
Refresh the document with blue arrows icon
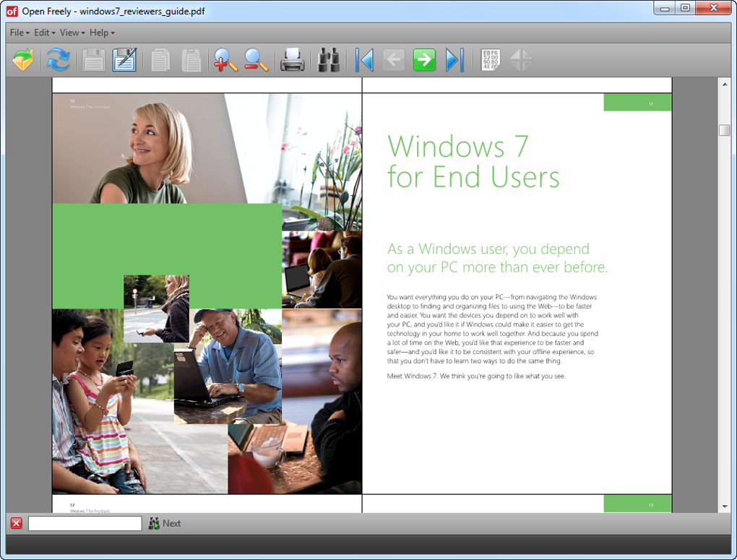tap(59, 60)
